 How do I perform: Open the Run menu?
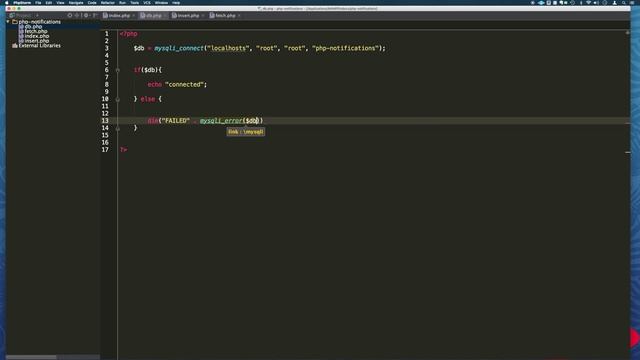pyautogui.click(x=122, y=2)
